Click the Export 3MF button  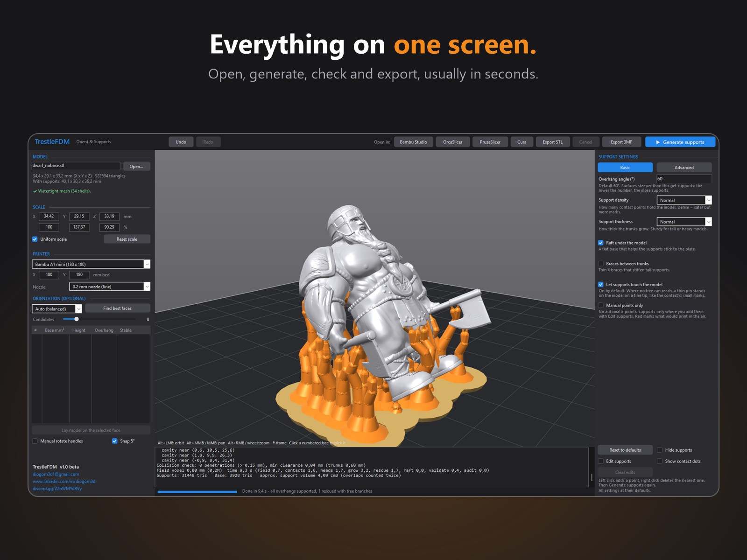point(621,142)
